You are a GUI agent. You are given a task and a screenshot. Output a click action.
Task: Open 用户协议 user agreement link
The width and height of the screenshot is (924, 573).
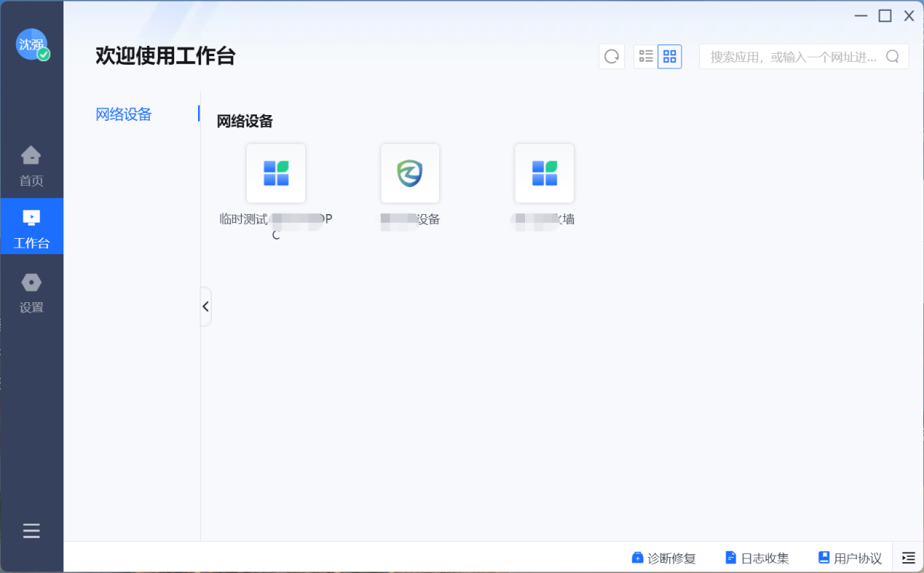850,558
